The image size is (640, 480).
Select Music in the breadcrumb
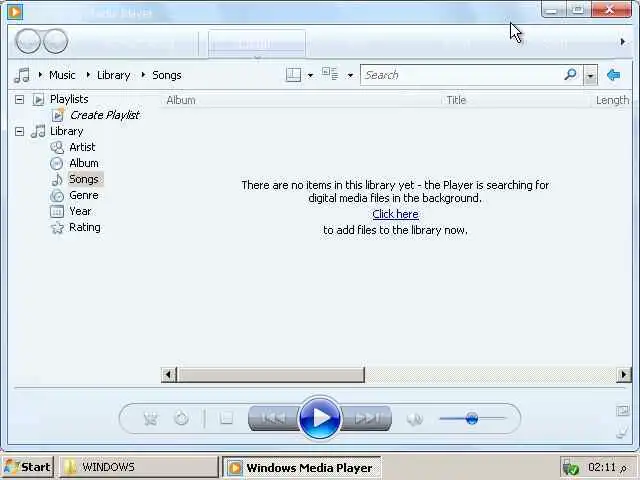click(x=62, y=75)
